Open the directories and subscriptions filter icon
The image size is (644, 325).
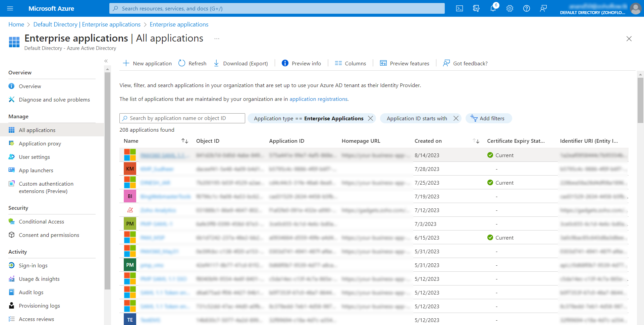(x=476, y=8)
